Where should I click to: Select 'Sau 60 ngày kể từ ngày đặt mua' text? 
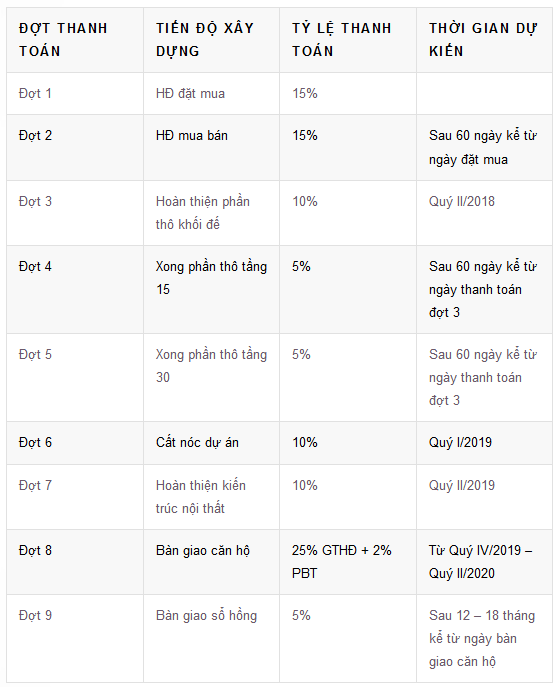(x=482, y=147)
